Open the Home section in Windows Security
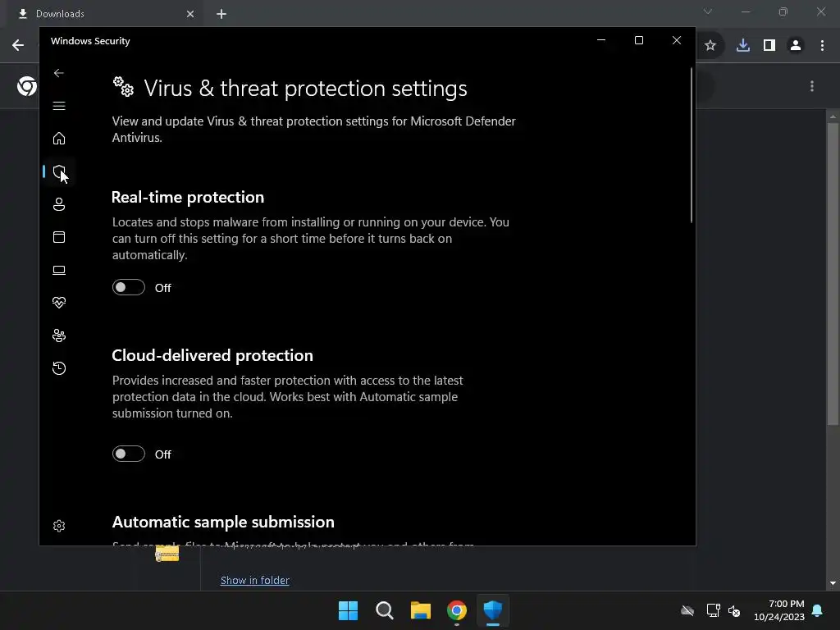The image size is (840, 630). coord(59,138)
